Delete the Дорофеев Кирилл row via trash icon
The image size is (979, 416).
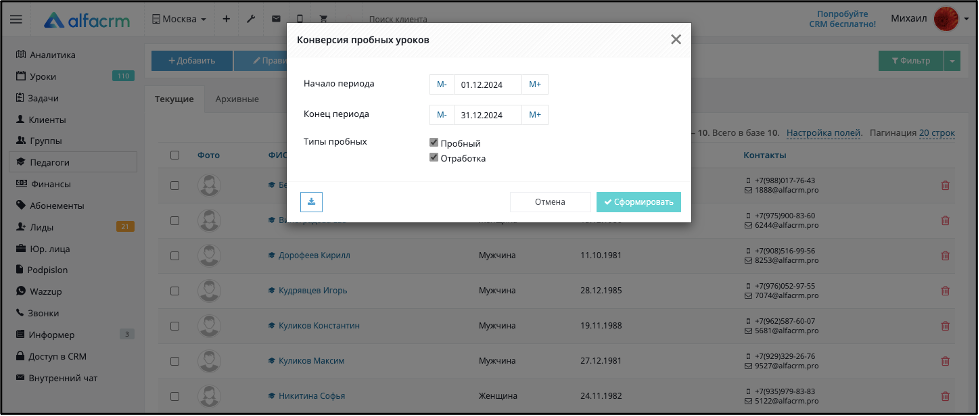click(945, 255)
